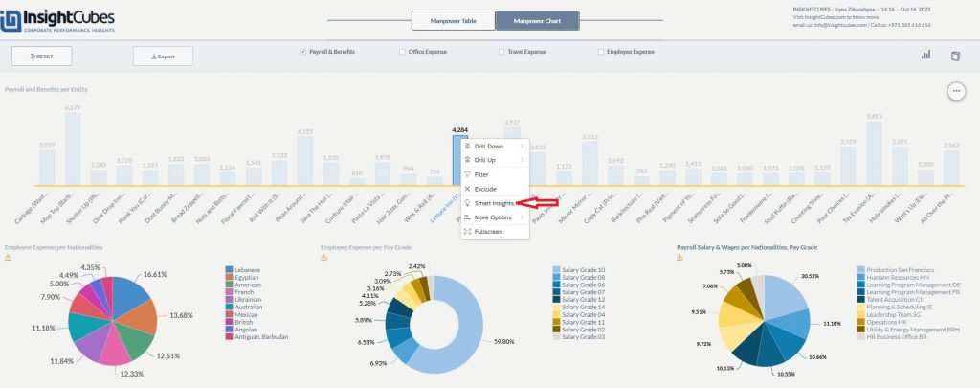Viewport: 980px width, 388px height.
Task: Click the copy pages icon at top right
Action: 954,56
